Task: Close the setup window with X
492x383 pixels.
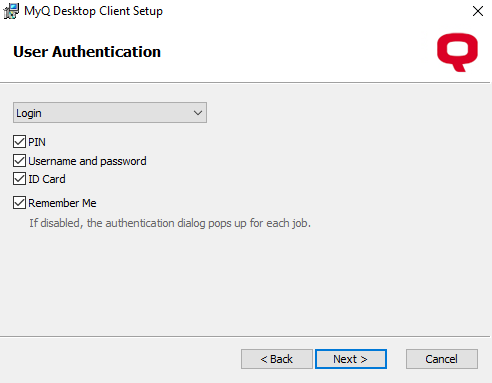Action: [478, 11]
